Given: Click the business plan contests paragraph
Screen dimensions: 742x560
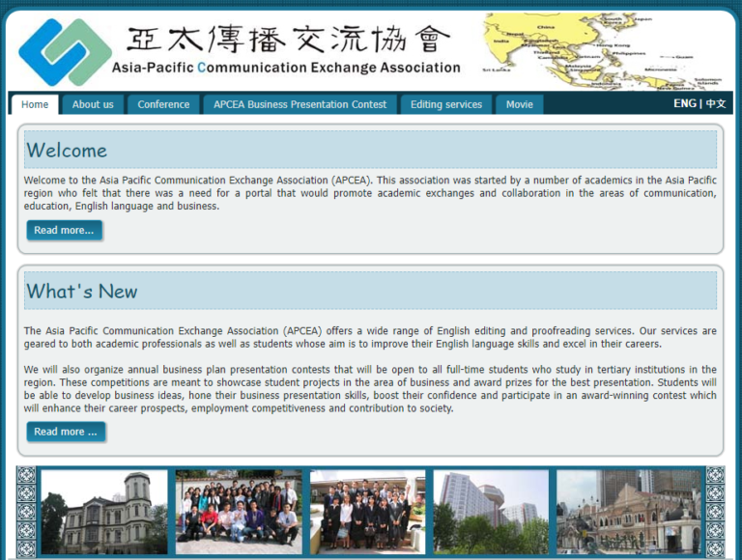Looking at the screenshot, I should 370,389.
